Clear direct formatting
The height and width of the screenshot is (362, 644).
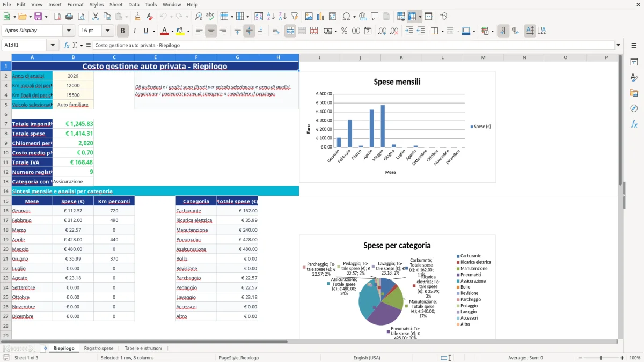[x=149, y=17]
